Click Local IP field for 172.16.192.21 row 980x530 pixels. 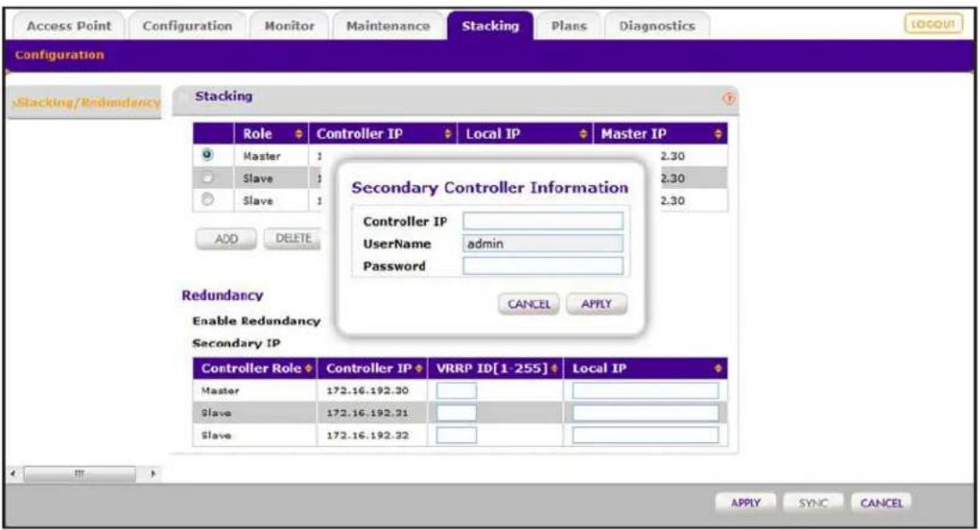(x=645, y=413)
